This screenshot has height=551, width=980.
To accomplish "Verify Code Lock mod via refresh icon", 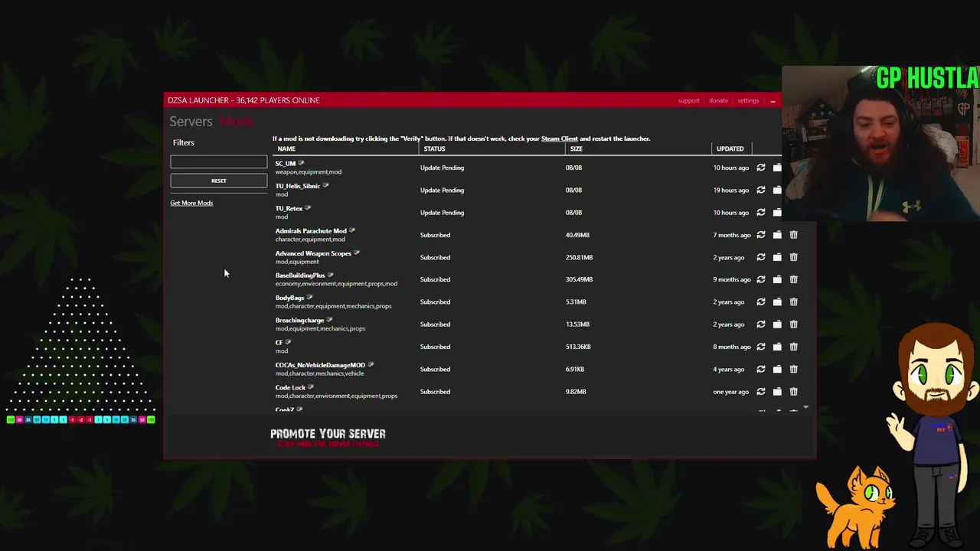I will (x=760, y=392).
